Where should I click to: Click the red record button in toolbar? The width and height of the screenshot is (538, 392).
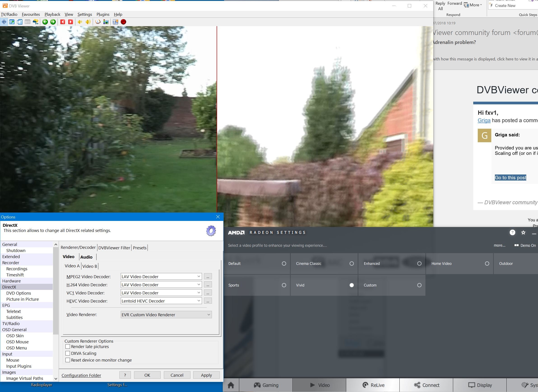(123, 22)
